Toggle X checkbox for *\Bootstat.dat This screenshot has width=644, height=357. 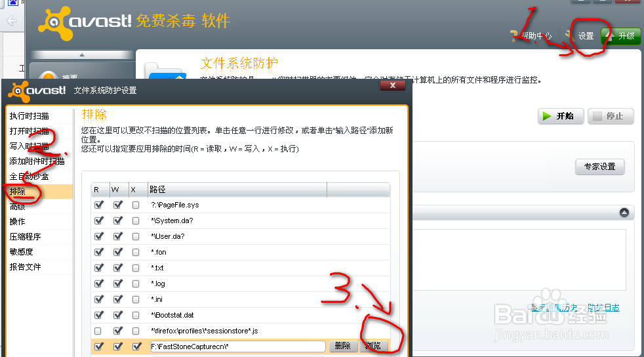pyautogui.click(x=136, y=315)
